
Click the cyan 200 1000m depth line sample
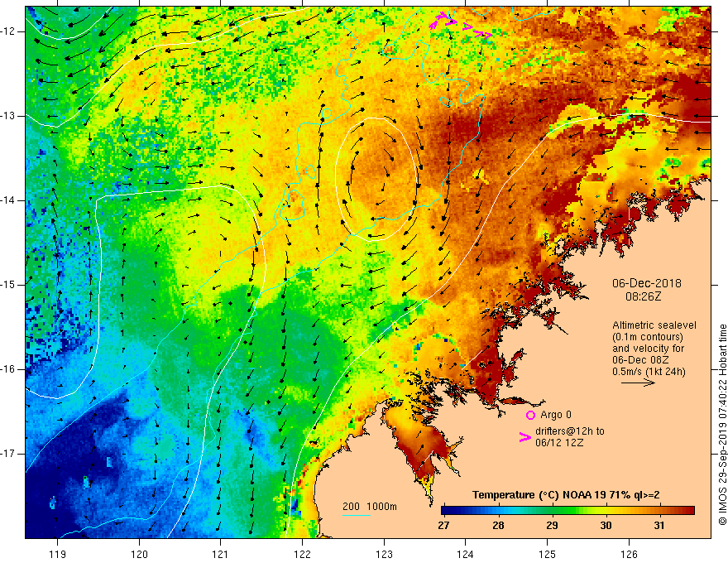[x=357, y=515]
